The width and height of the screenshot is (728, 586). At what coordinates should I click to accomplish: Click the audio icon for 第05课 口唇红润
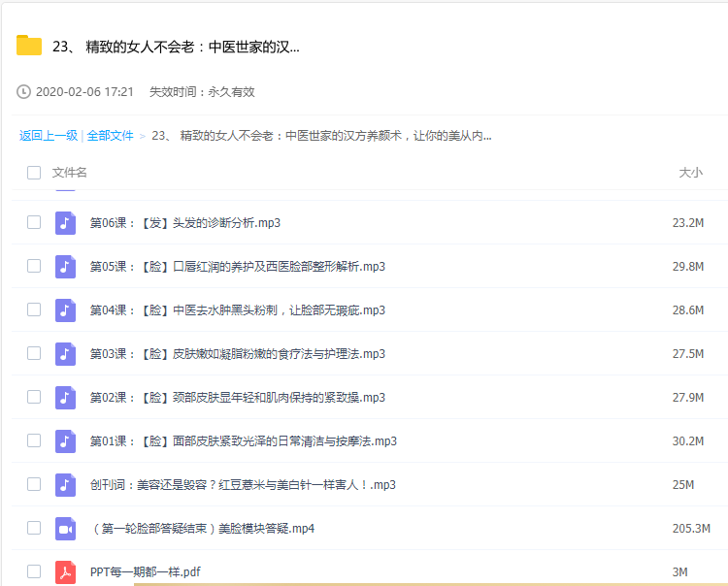click(x=65, y=267)
